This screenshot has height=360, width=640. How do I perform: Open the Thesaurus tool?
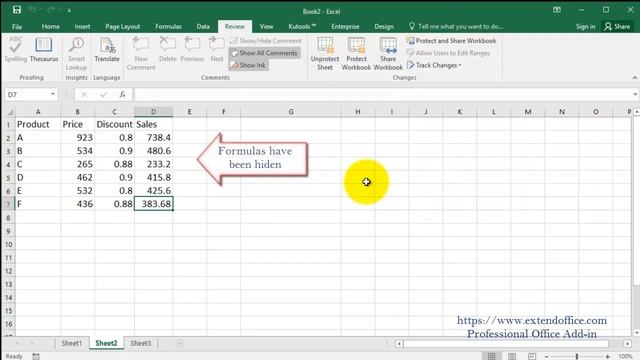pyautogui.click(x=44, y=49)
